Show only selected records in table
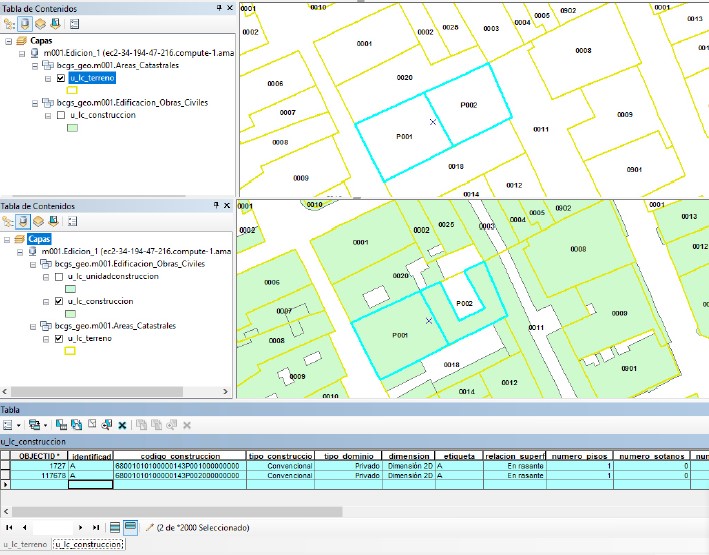 [x=130, y=527]
